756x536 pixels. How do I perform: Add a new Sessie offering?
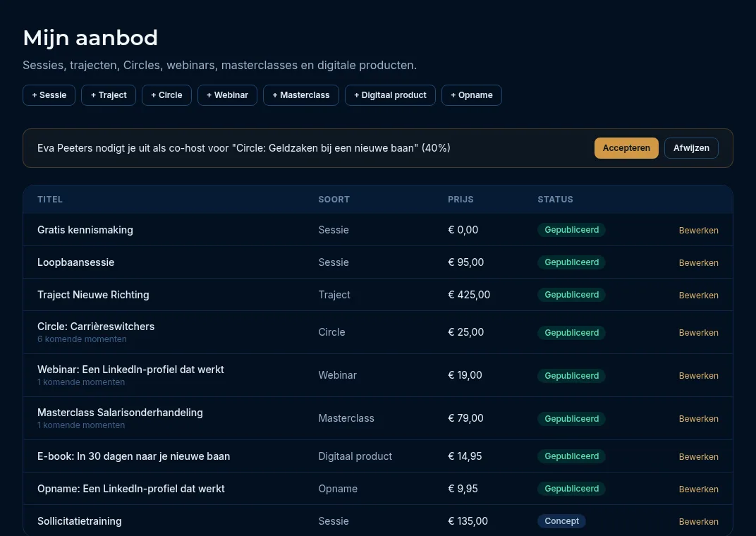click(x=49, y=95)
